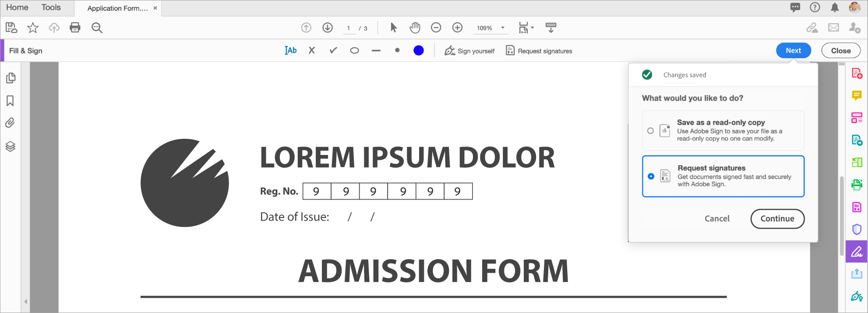Select the checkmark tool
This screenshot has height=313, width=868.
pos(333,50)
